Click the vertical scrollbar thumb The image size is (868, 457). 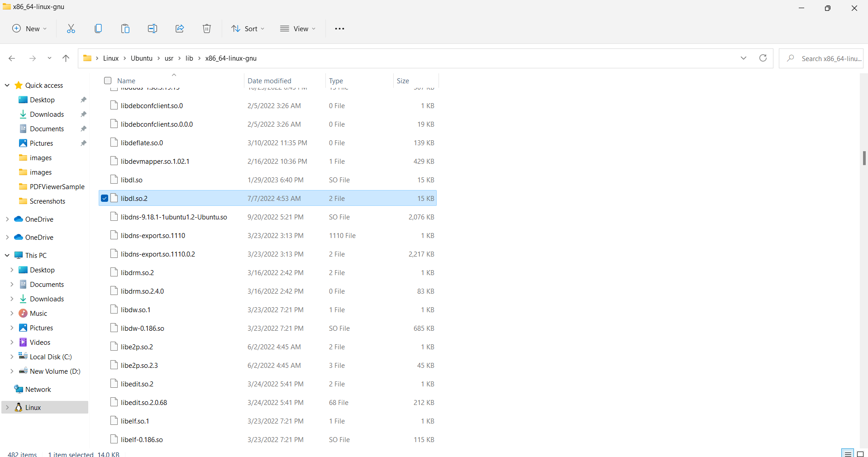tap(864, 158)
